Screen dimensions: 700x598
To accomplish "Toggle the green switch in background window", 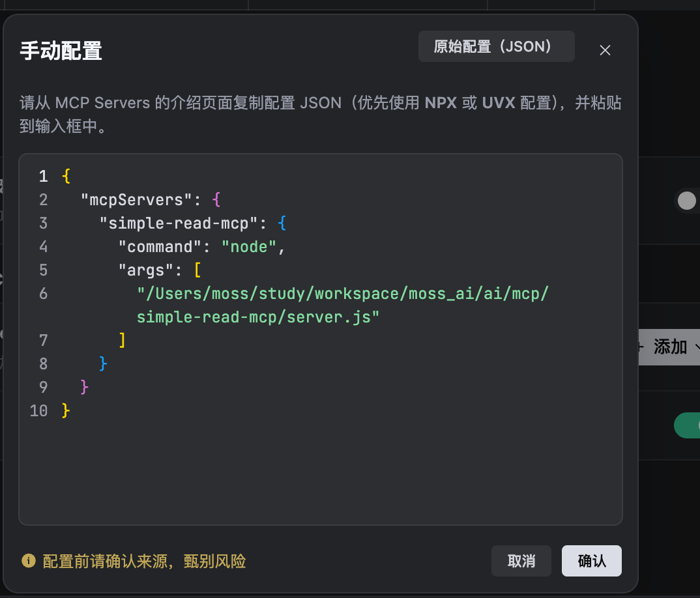I will (688, 425).
